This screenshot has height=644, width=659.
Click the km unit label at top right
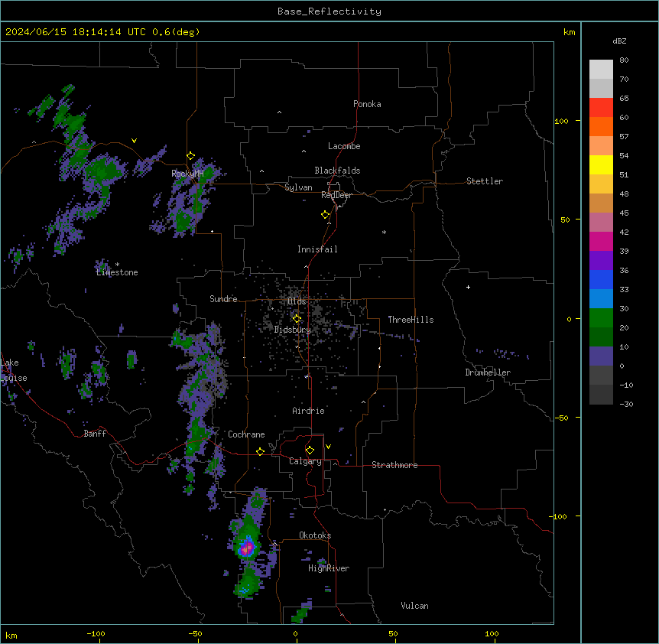click(569, 32)
